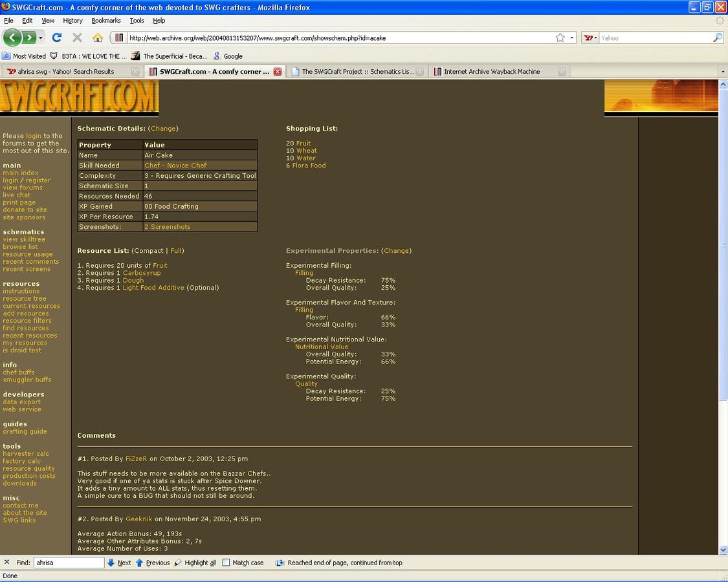Open the Bookmarks menu
Viewport: 728px width, 582px height.
click(105, 21)
